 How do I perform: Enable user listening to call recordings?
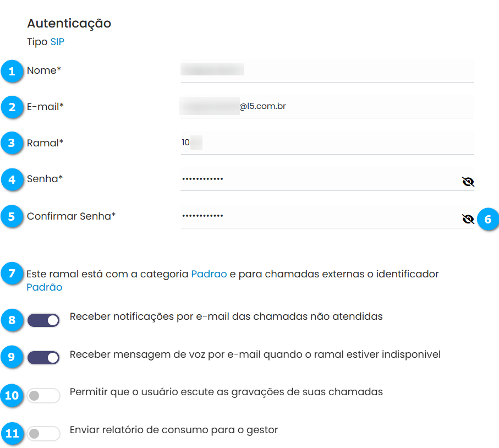click(43, 395)
